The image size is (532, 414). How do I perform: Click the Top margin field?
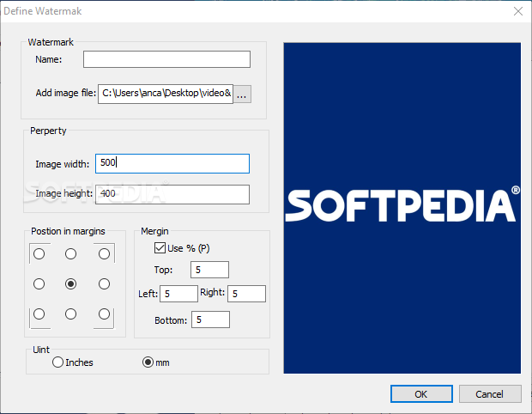click(209, 270)
